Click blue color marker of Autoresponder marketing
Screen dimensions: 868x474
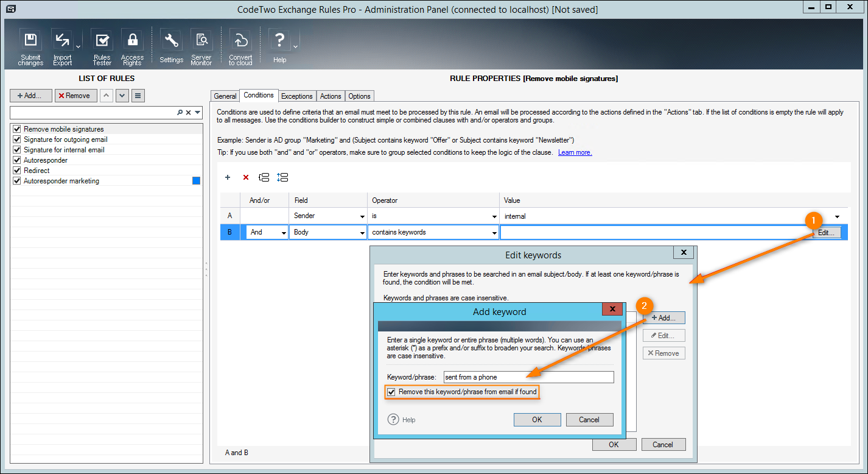coord(196,181)
